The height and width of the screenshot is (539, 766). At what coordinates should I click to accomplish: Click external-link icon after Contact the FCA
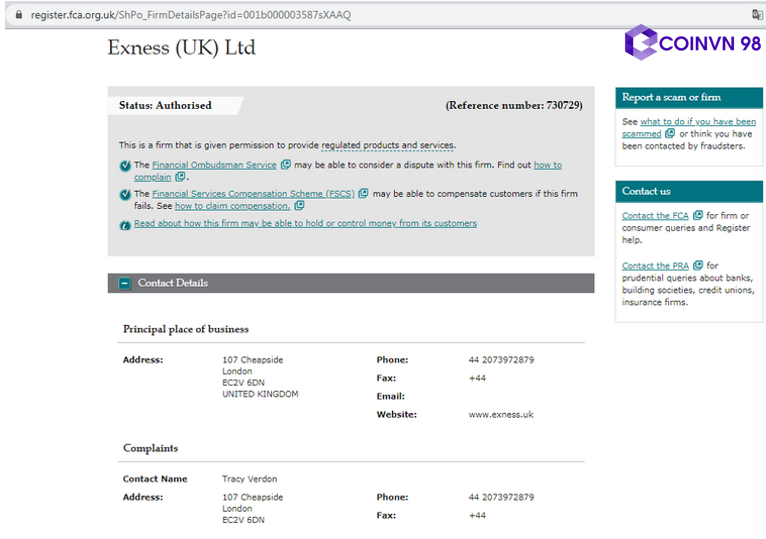[698, 215]
